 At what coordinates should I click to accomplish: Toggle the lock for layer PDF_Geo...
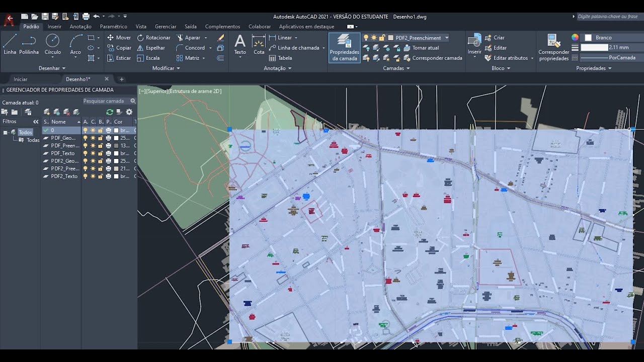(101, 138)
